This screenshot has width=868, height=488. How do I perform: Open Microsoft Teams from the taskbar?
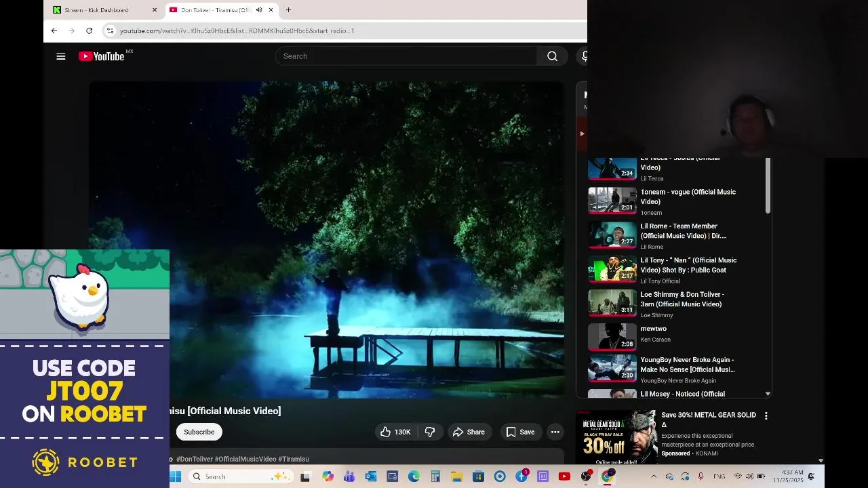[349, 476]
